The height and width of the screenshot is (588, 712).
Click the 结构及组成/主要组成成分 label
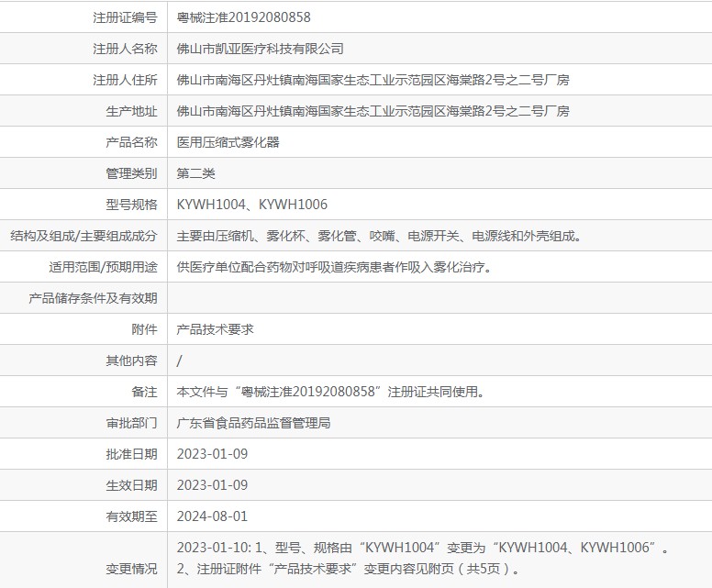click(83, 236)
